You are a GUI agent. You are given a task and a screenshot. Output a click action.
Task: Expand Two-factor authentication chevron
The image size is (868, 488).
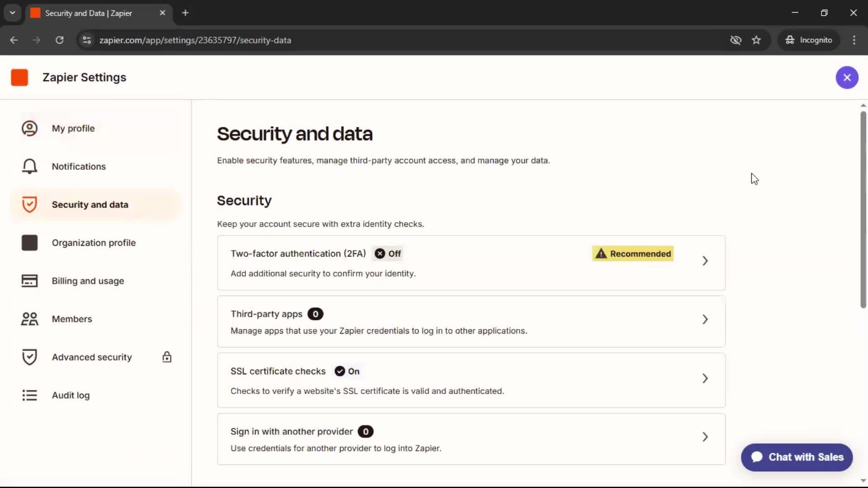705,261
